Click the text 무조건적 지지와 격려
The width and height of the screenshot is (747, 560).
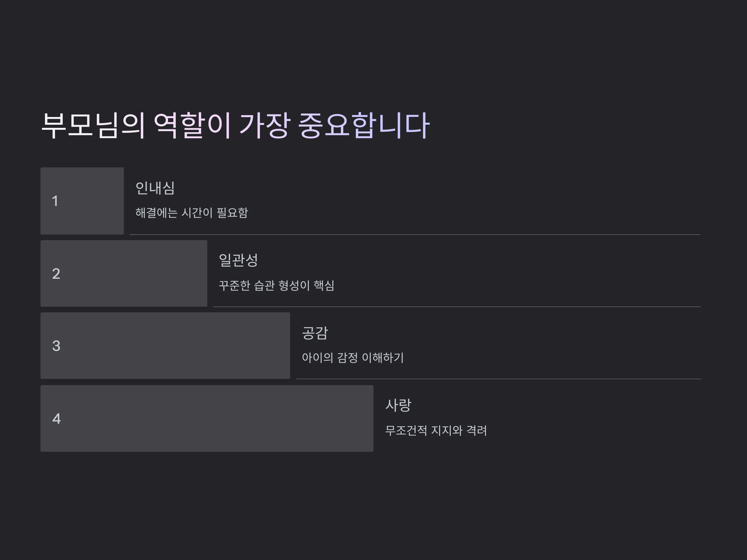pos(436,430)
